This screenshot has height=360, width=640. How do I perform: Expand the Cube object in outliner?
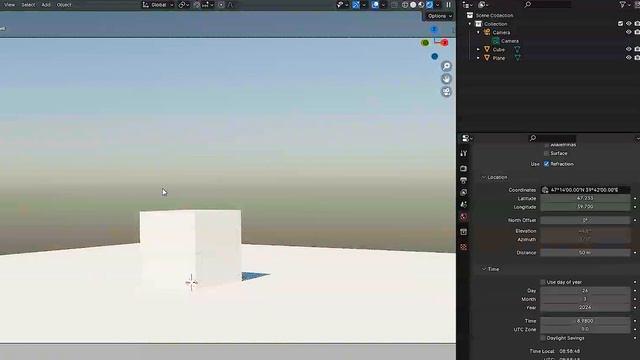[478, 49]
